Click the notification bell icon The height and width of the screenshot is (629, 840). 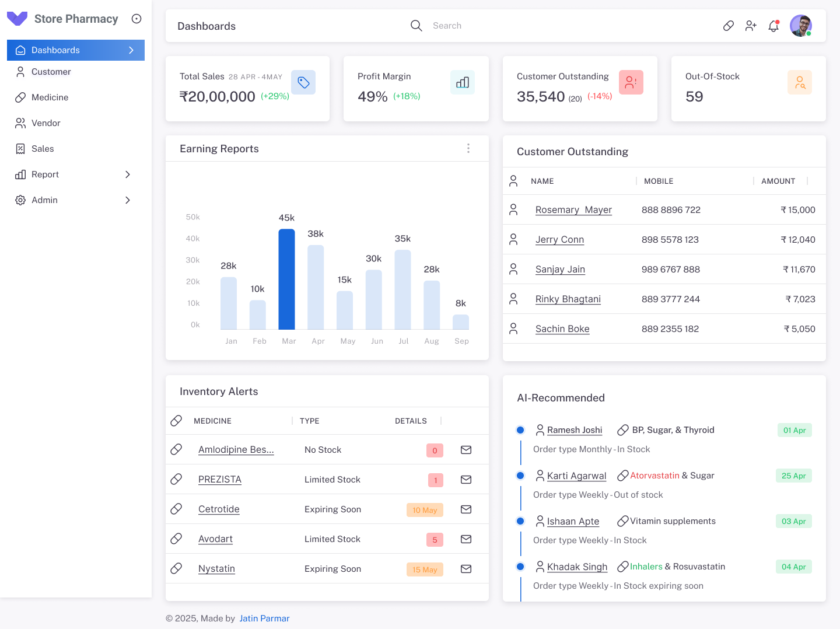tap(773, 26)
